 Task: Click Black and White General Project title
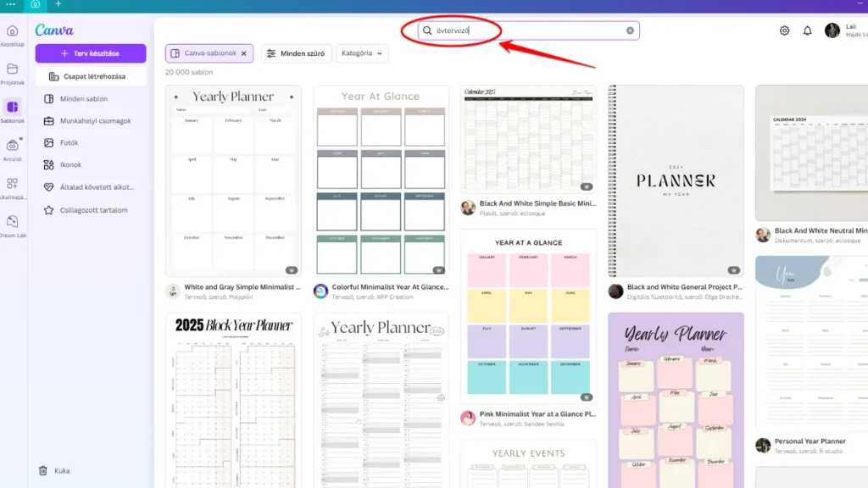coord(685,287)
